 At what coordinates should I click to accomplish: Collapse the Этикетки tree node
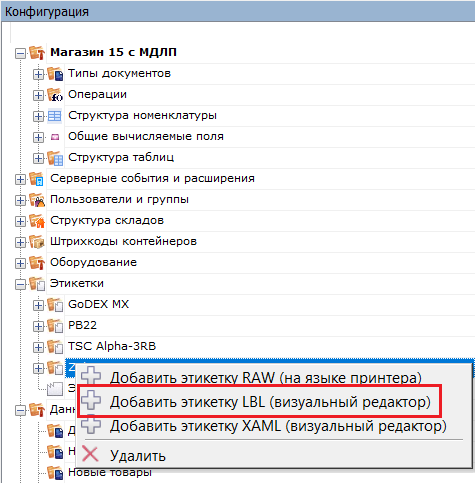20,284
